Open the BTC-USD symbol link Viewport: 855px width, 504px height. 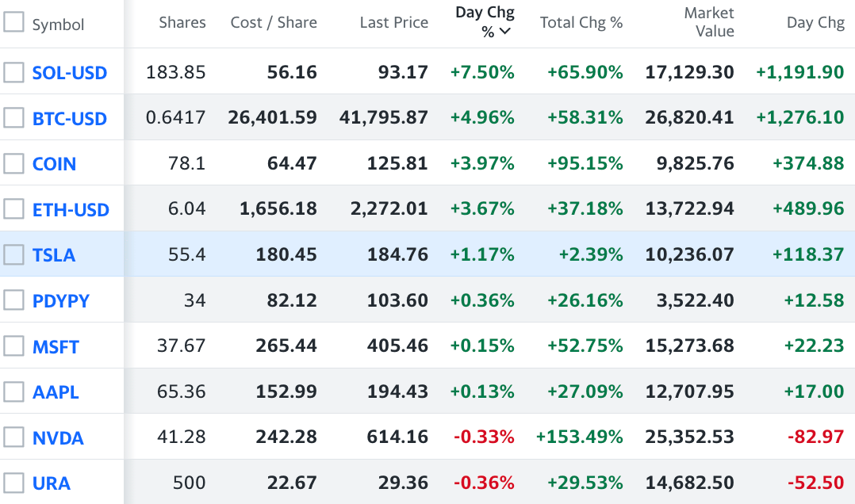pos(70,118)
